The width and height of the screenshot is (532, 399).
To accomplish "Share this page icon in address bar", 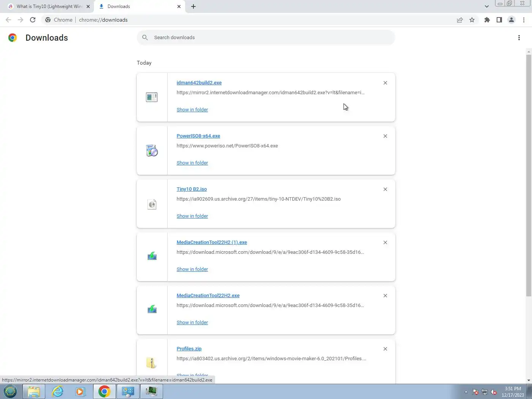I will click(460, 20).
